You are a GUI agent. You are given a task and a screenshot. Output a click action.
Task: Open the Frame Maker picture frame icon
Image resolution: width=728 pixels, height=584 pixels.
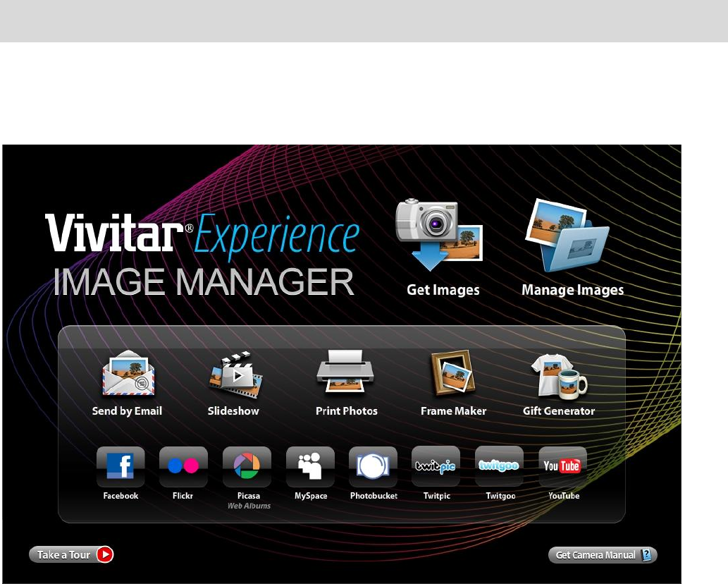[x=453, y=374]
